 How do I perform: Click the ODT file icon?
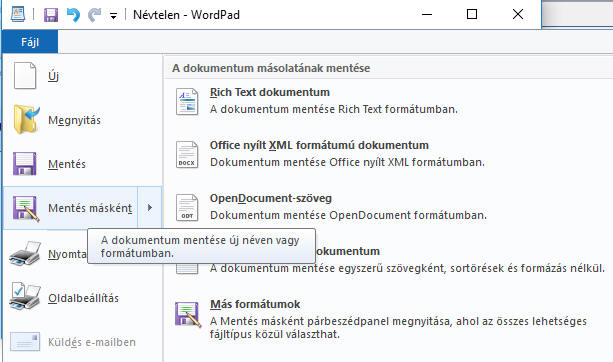(187, 207)
